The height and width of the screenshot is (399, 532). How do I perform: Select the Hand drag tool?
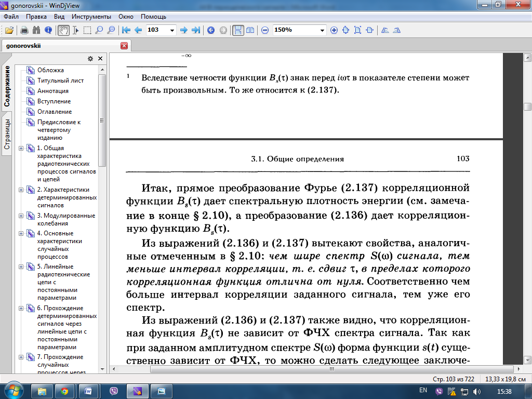(63, 30)
